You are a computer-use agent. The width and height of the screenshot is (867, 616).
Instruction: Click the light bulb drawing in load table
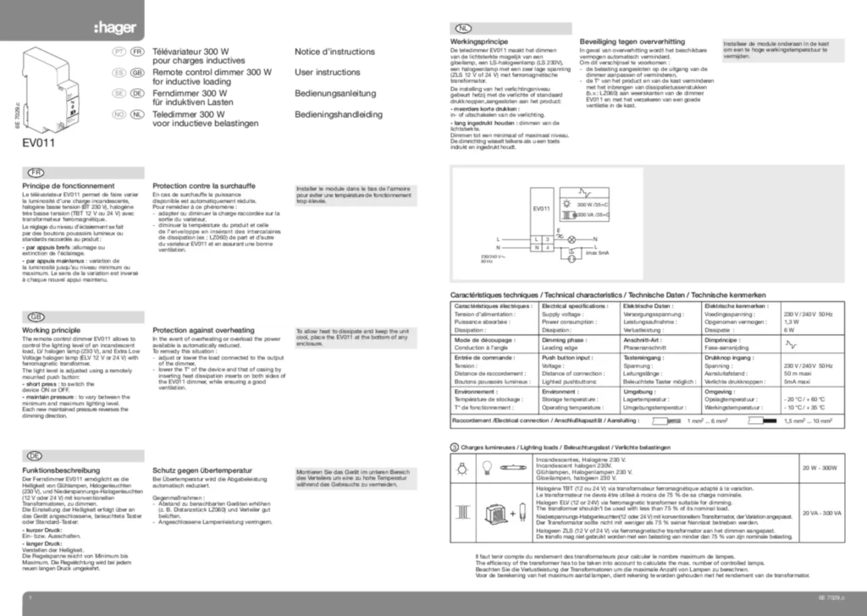pyautogui.click(x=488, y=465)
